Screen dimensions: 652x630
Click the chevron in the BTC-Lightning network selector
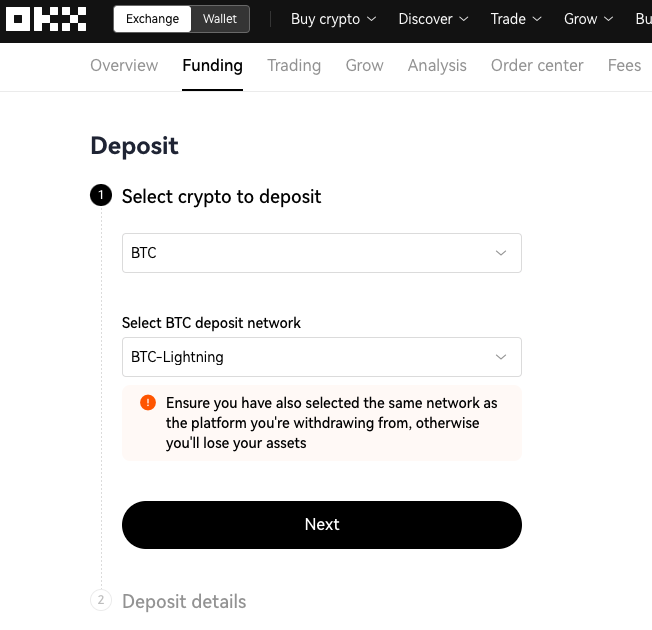coord(501,357)
